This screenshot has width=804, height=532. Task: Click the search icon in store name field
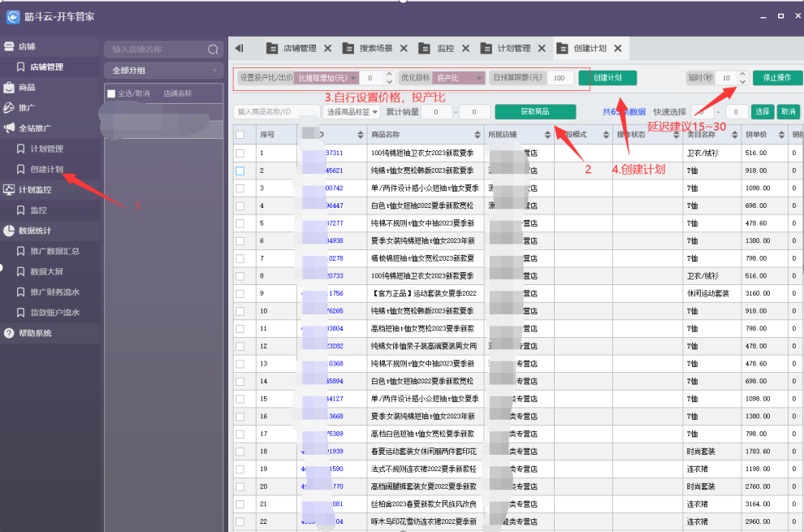(213, 50)
